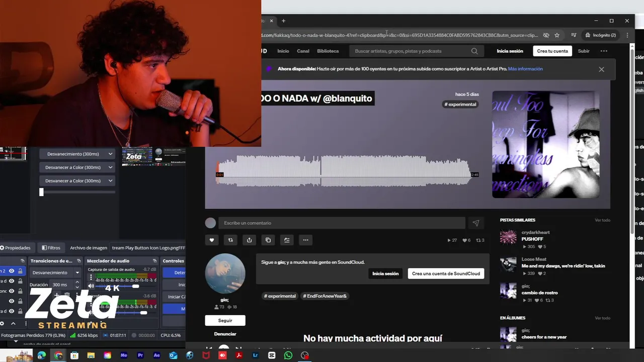This screenshot has height=362, width=644.
Task: Click the Denunciar link
Action: tap(225, 334)
